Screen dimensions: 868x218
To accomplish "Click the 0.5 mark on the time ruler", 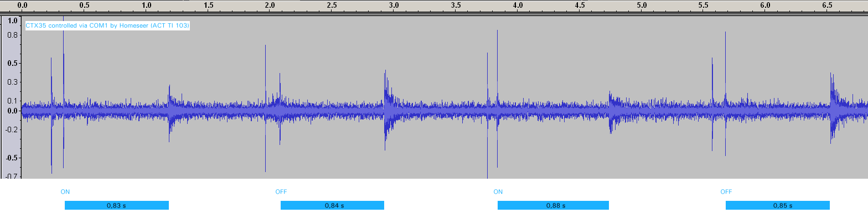I will point(85,5).
